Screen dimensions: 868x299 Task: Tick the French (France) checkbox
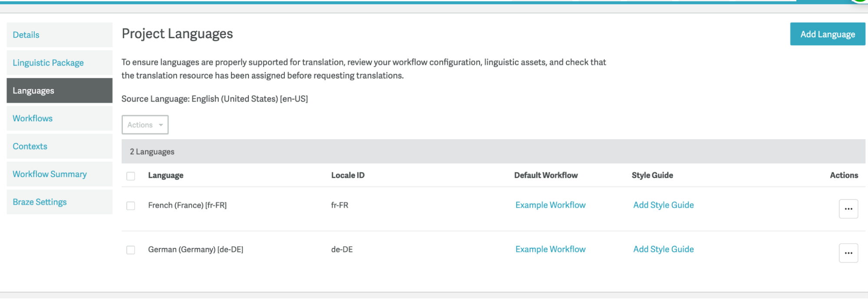point(131,206)
